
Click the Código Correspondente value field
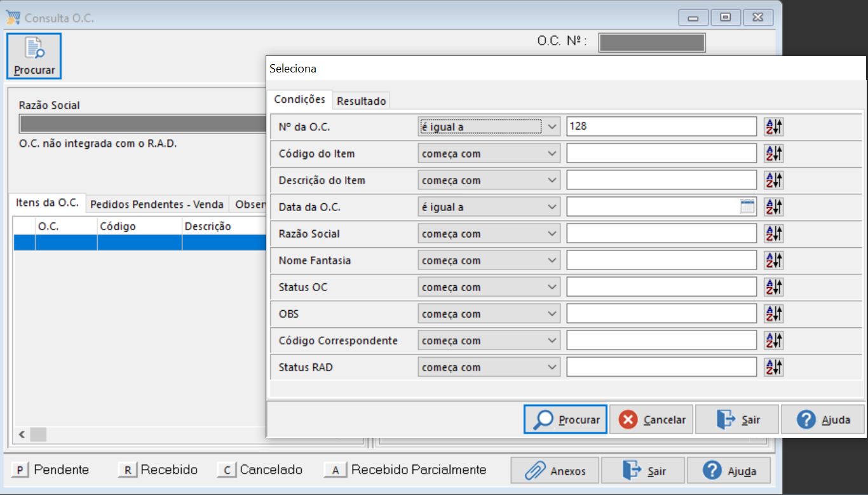[661, 340]
